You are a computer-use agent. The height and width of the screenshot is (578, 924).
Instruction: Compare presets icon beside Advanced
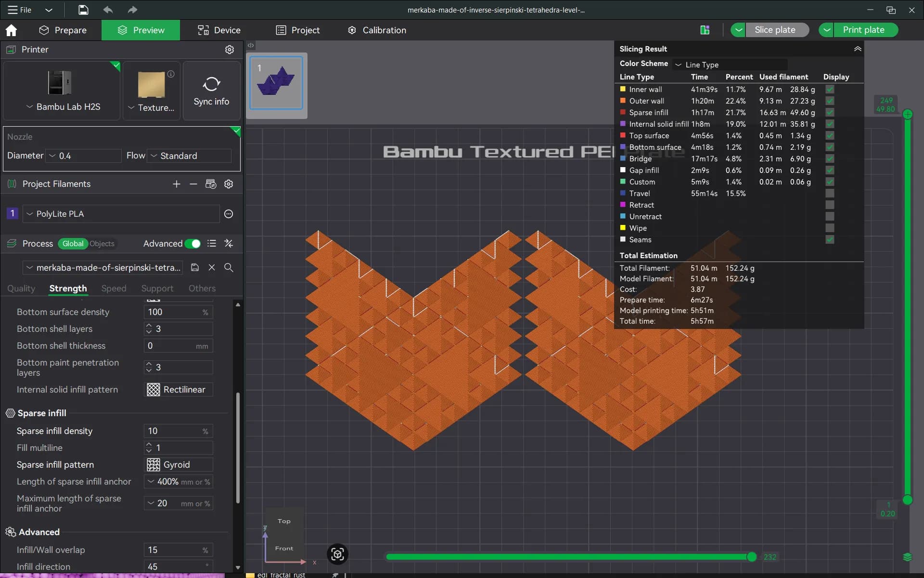229,244
